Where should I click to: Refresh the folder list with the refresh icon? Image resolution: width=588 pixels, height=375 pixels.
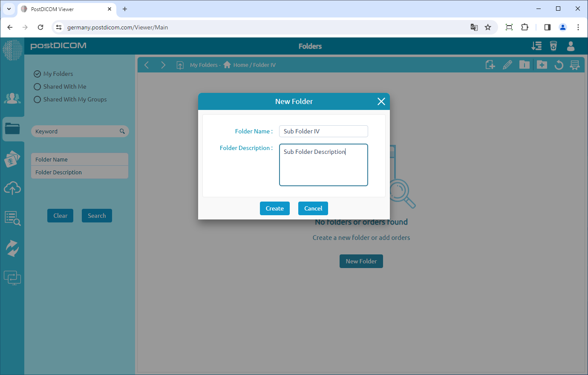[x=559, y=65]
